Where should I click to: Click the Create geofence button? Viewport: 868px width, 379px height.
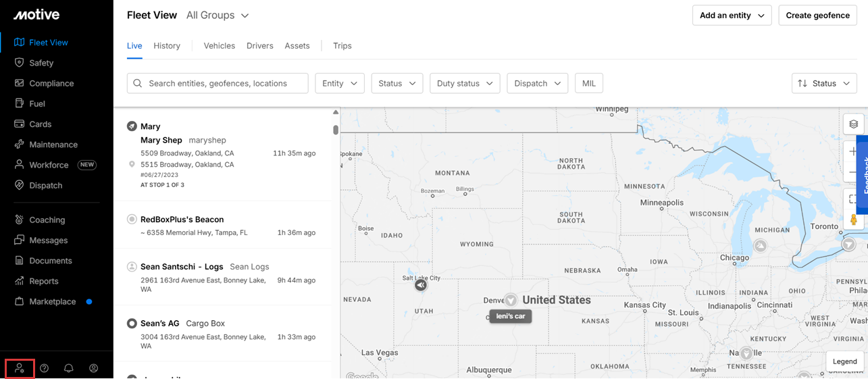(817, 16)
